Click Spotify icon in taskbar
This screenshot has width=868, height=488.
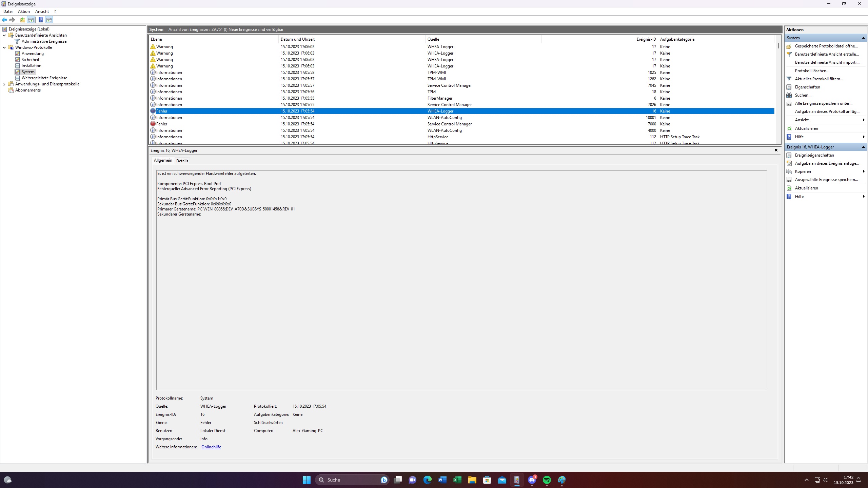[x=547, y=480]
